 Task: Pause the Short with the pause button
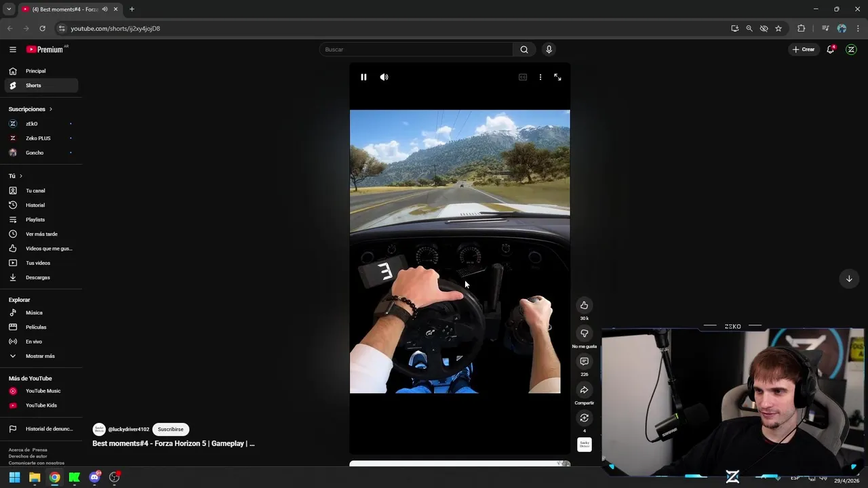[x=363, y=77]
